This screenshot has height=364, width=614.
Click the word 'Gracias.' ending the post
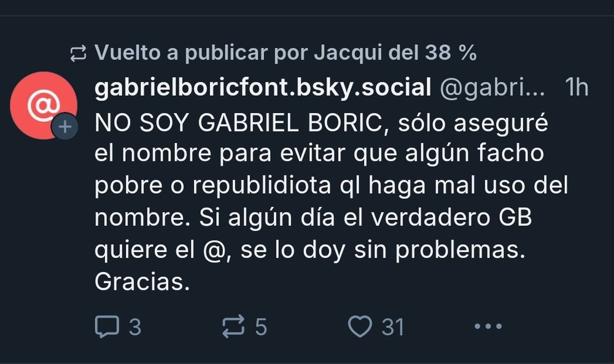tap(142, 281)
